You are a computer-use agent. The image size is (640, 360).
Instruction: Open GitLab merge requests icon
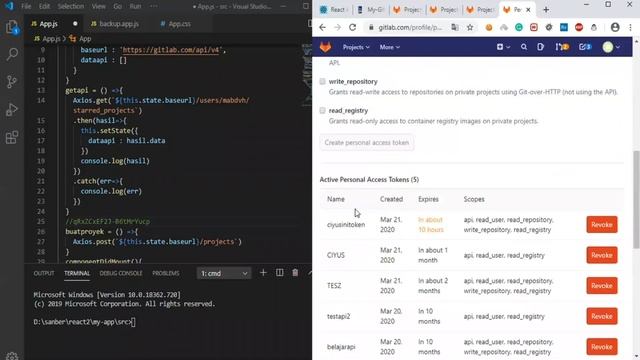click(x=562, y=47)
